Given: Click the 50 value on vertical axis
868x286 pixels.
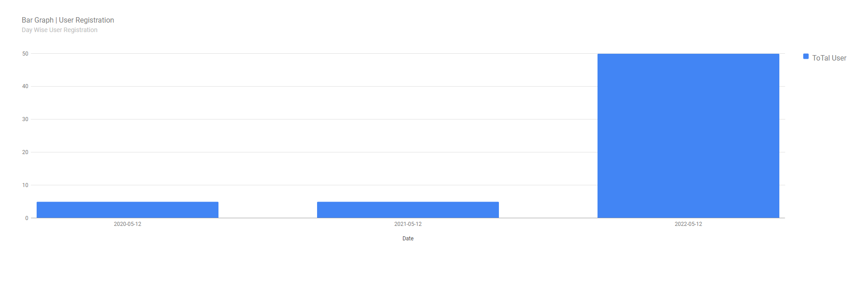Looking at the screenshot, I should pyautogui.click(x=25, y=54).
